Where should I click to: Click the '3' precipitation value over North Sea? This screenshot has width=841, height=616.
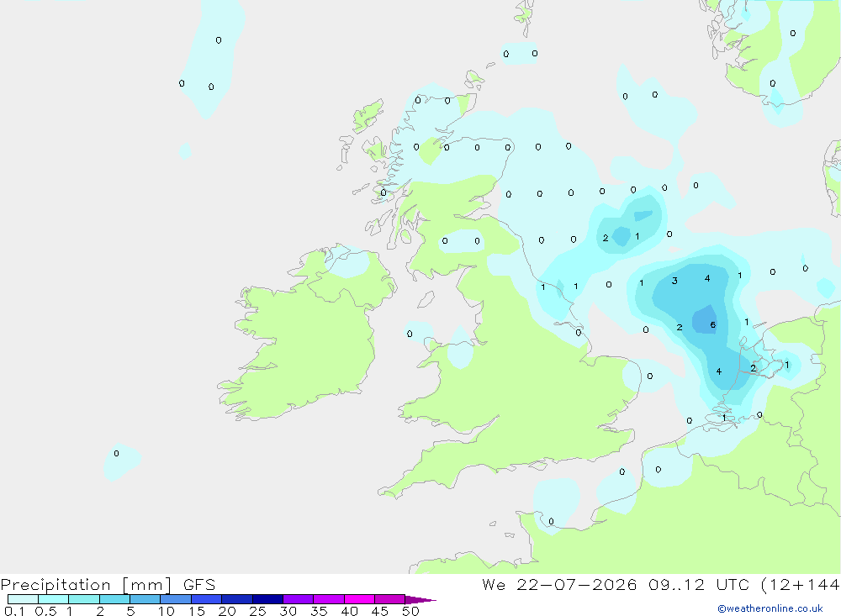(x=674, y=281)
